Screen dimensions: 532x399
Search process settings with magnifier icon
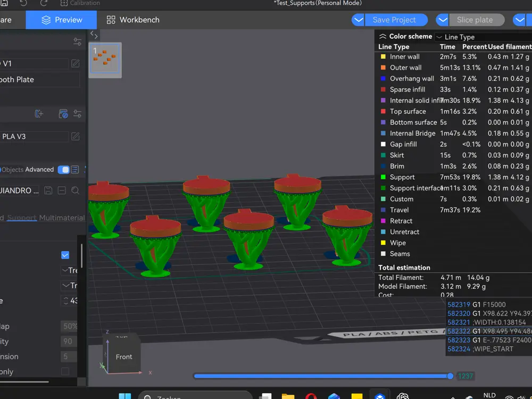76,190
